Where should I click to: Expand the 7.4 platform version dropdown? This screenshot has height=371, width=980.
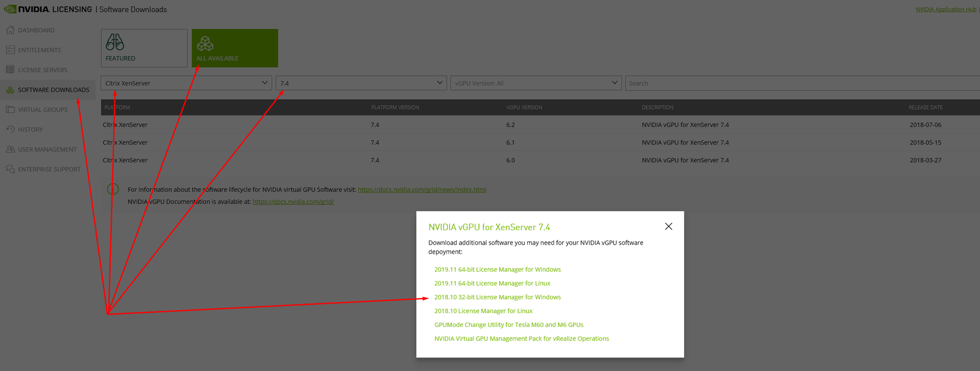(x=361, y=83)
